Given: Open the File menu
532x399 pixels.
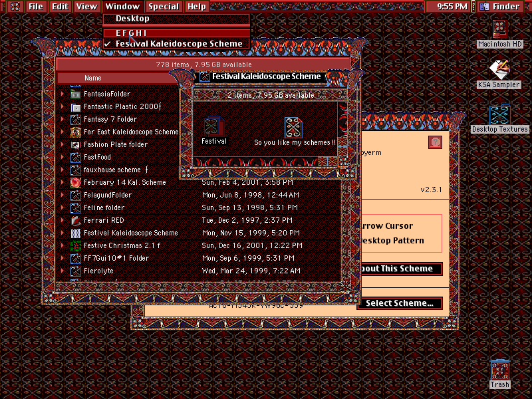Looking at the screenshot, I should [36, 7].
